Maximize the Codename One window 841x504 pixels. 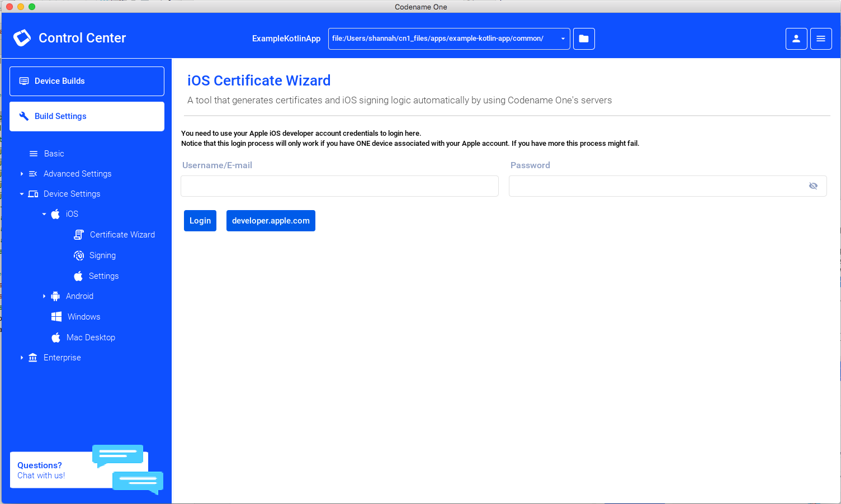click(32, 7)
